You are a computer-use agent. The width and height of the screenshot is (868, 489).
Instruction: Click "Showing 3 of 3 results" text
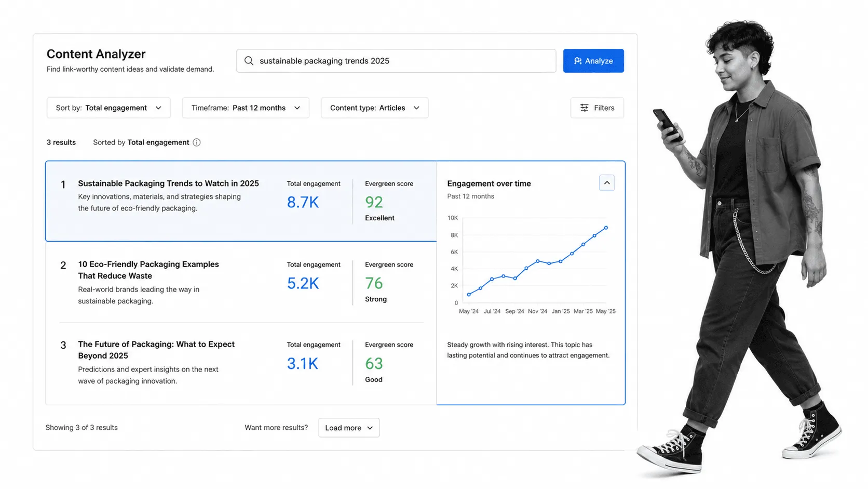click(x=82, y=428)
